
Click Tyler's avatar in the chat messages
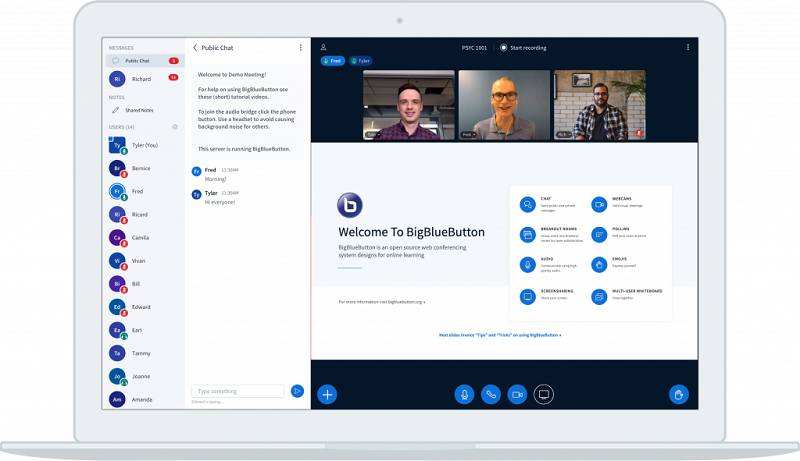click(196, 194)
